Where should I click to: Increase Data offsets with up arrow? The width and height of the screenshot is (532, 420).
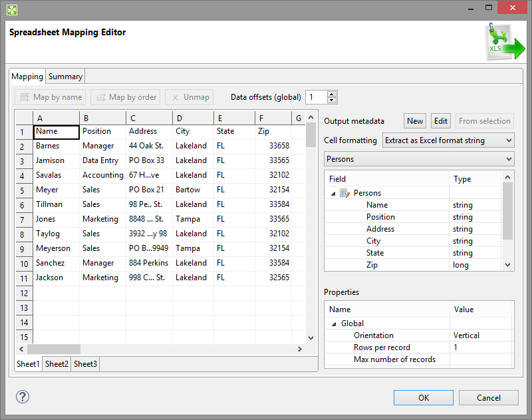[332, 94]
